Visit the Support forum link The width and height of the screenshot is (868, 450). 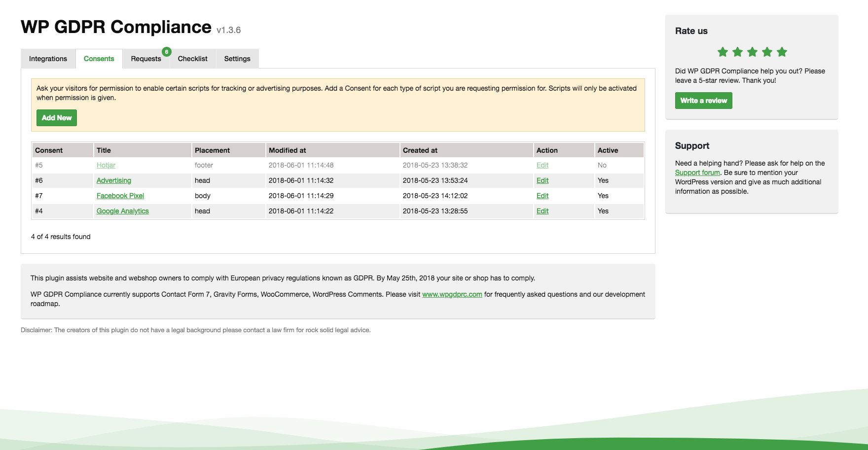coord(697,173)
